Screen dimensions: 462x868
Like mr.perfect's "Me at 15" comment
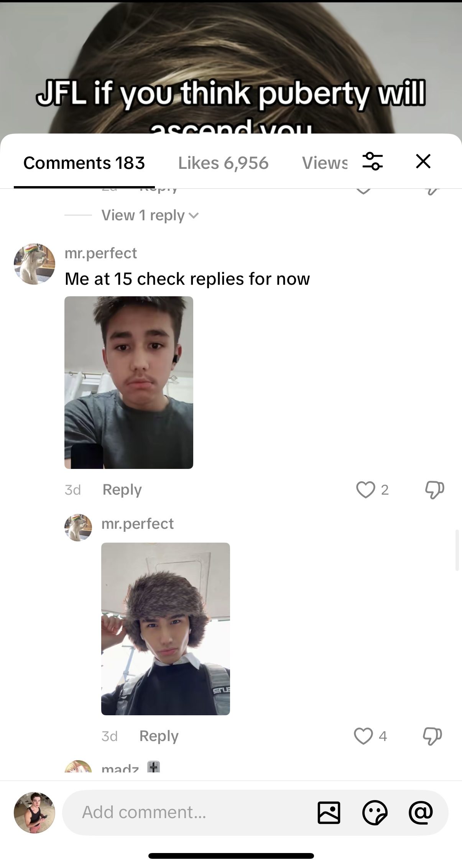pos(365,490)
